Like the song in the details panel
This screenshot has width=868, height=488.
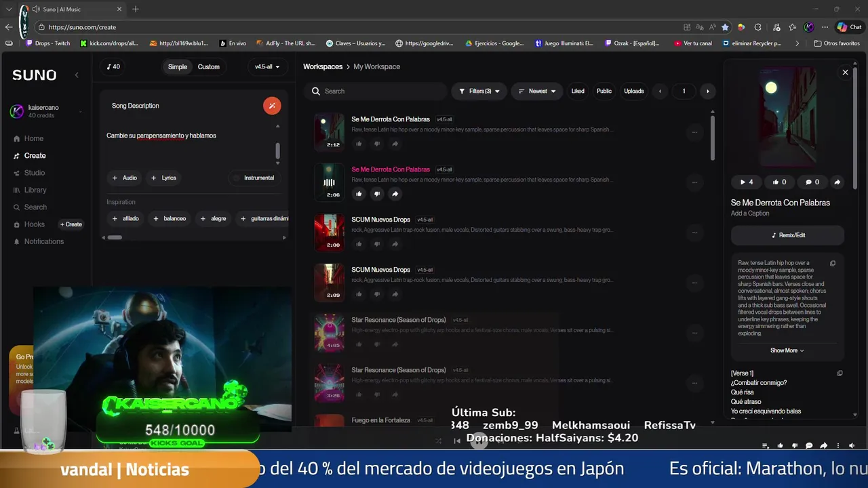(779, 182)
